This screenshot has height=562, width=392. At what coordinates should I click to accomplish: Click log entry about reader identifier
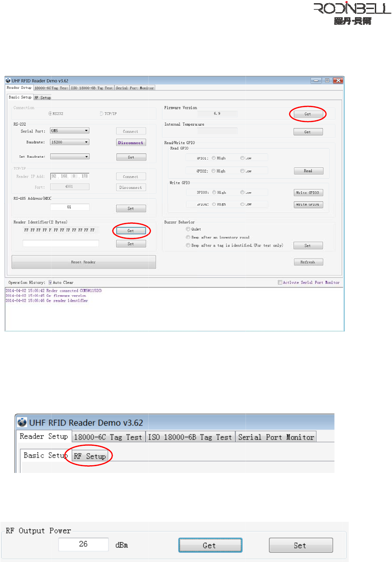pyautogui.click(x=47, y=300)
